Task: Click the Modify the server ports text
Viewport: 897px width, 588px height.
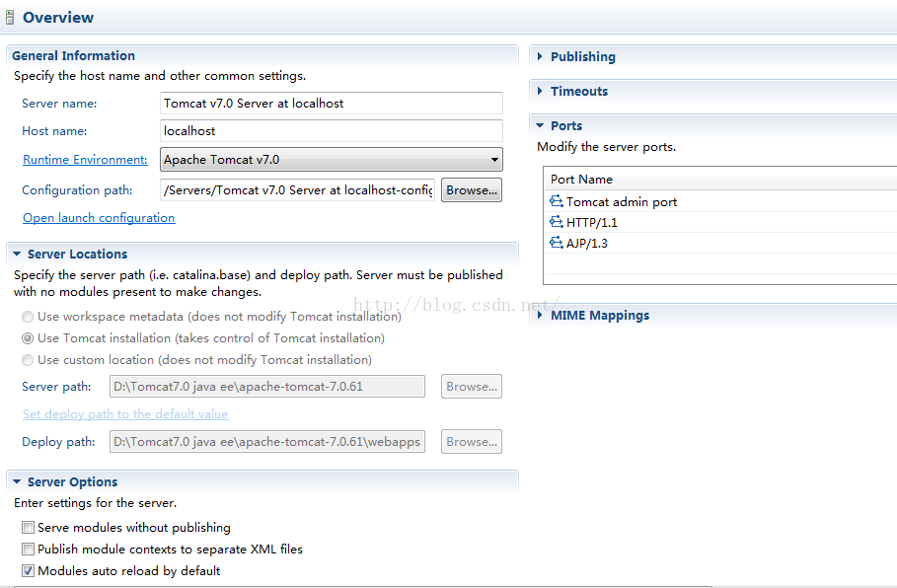Action: point(607,147)
